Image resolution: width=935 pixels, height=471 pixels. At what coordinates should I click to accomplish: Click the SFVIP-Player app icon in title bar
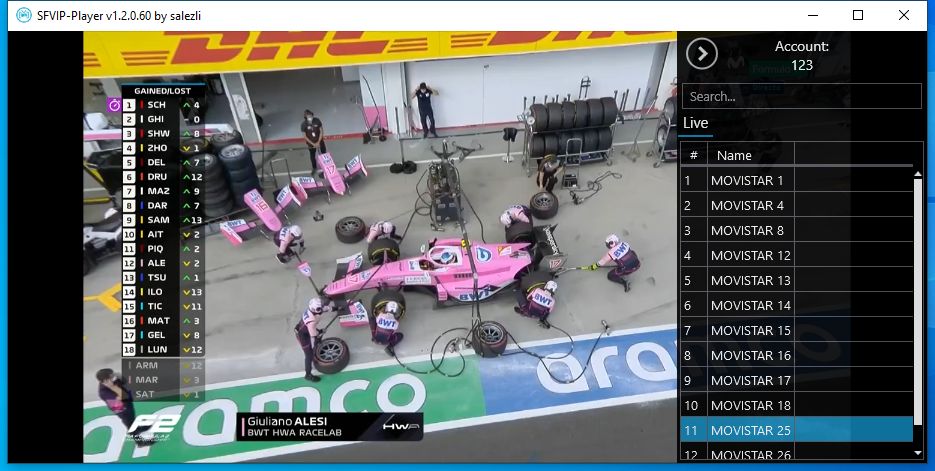tap(23, 16)
